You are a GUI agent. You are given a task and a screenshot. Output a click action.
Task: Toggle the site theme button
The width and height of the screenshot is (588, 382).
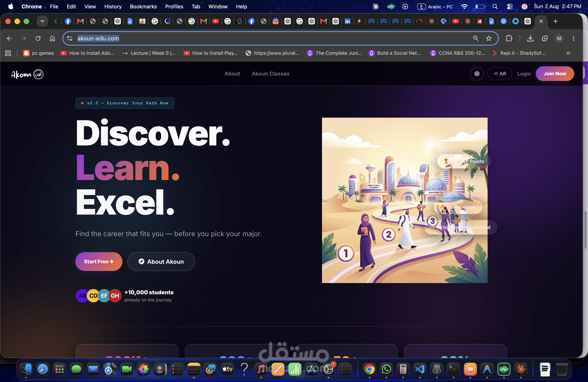pyautogui.click(x=477, y=74)
